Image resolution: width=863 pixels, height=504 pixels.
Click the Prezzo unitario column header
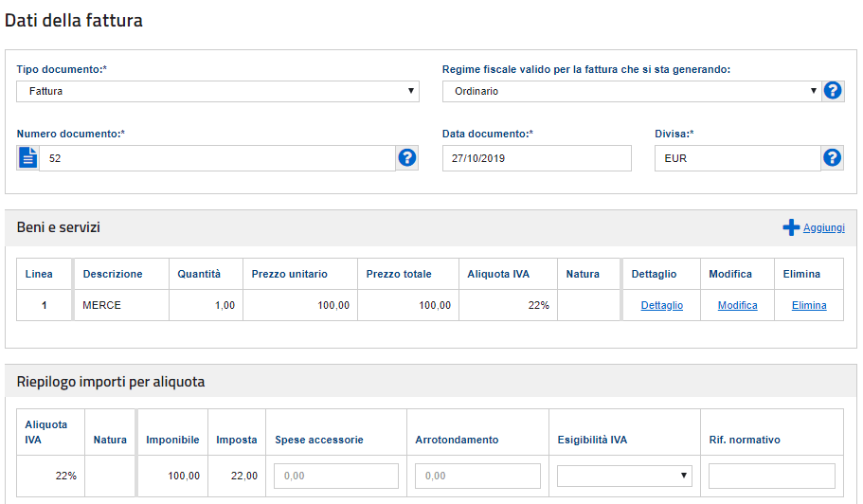(x=290, y=274)
